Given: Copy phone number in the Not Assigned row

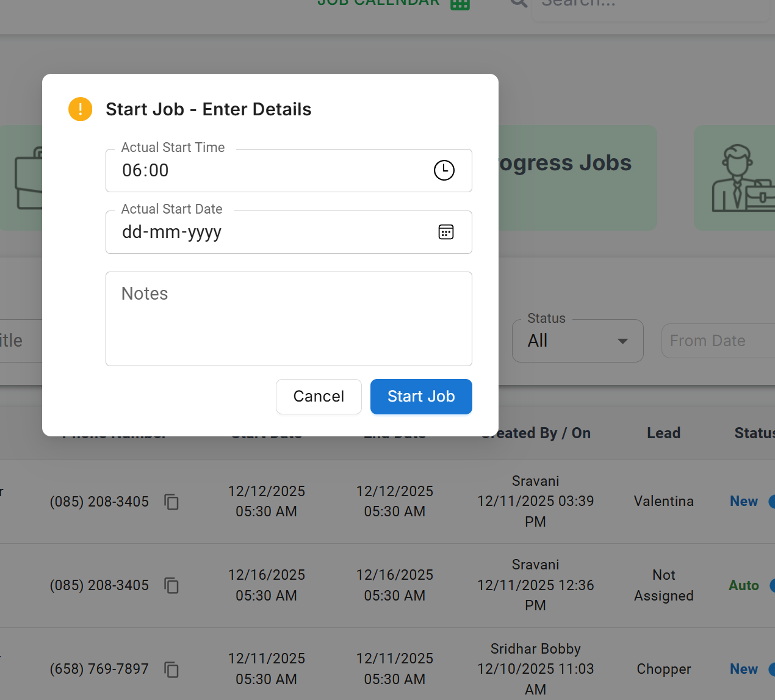Looking at the screenshot, I should [171, 585].
